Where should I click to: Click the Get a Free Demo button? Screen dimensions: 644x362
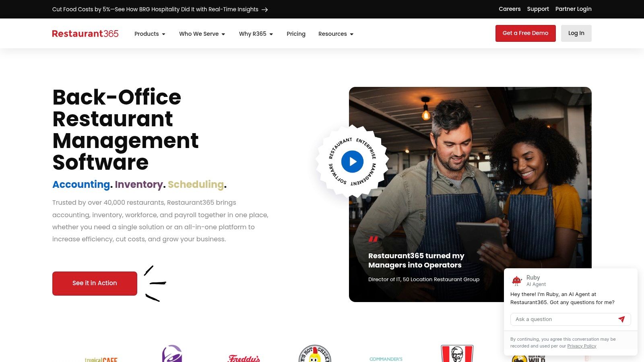click(525, 33)
